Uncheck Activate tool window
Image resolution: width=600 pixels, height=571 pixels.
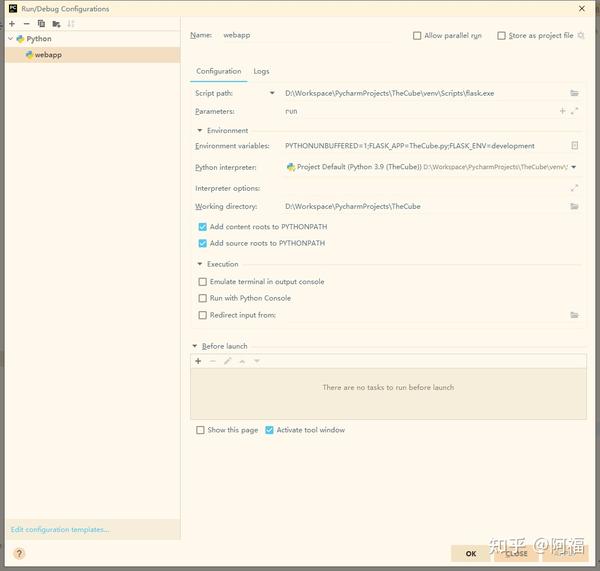pyautogui.click(x=269, y=430)
